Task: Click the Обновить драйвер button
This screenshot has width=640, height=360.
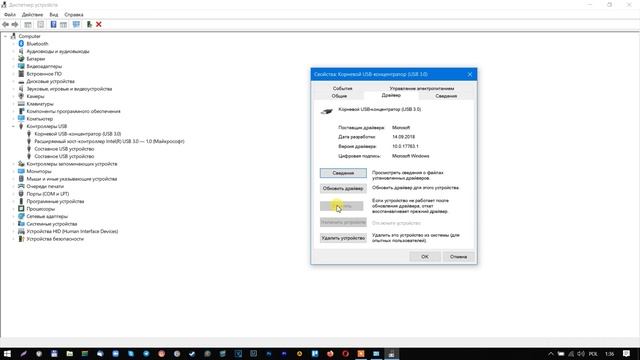Action: click(x=343, y=189)
